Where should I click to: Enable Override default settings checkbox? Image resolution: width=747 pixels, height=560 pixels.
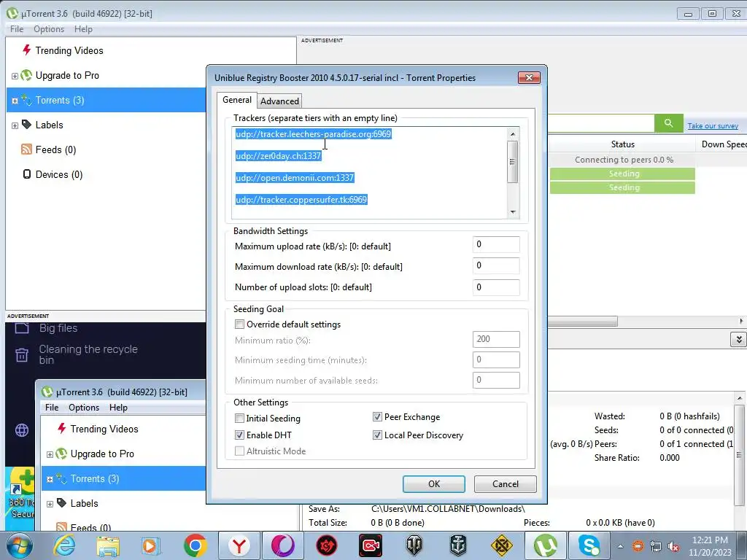click(x=239, y=324)
